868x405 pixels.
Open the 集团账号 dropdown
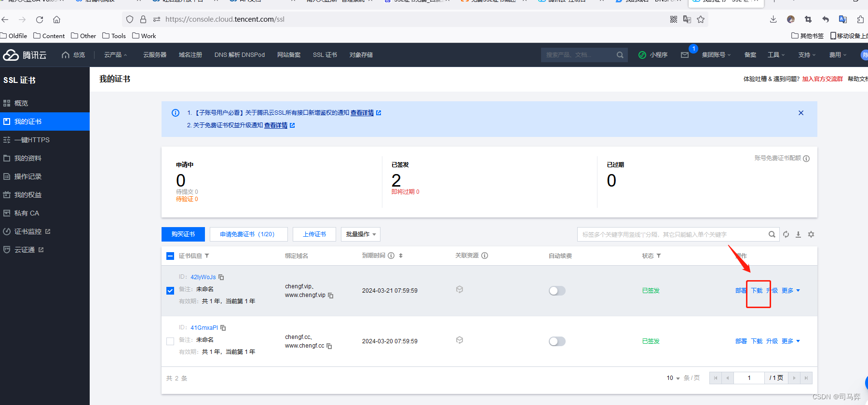pos(716,55)
